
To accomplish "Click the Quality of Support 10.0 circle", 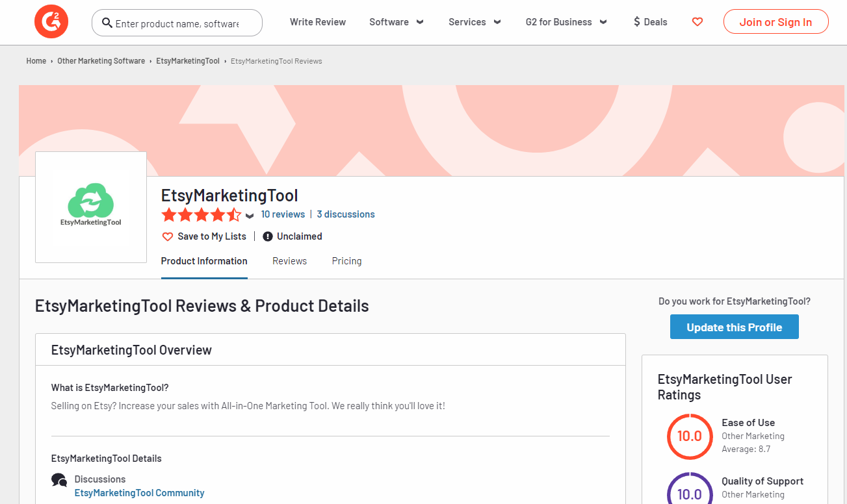I will click(690, 488).
